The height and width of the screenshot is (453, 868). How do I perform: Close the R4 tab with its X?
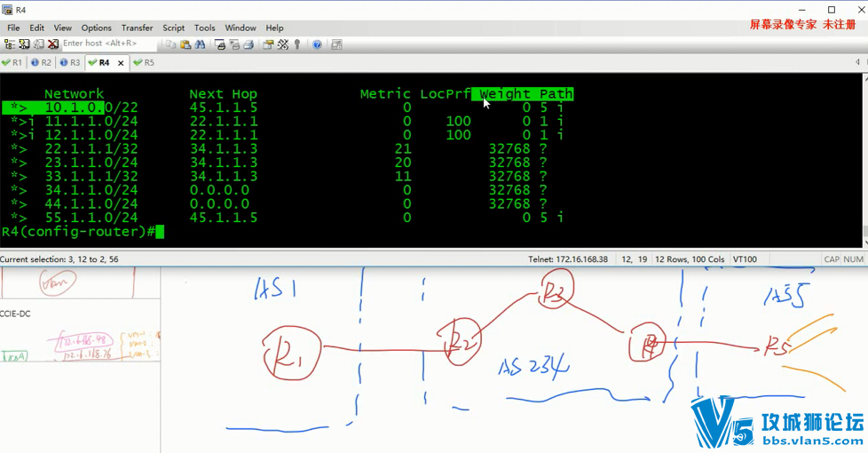click(121, 63)
